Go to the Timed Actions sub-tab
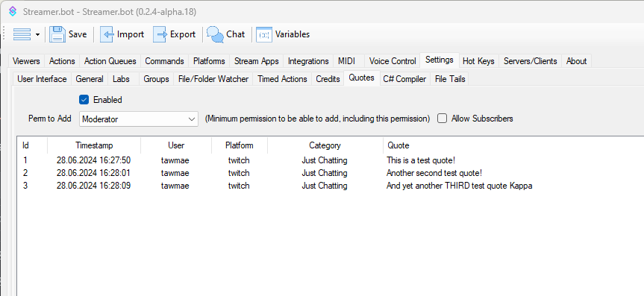Image resolution: width=644 pixels, height=296 pixels. [x=282, y=79]
